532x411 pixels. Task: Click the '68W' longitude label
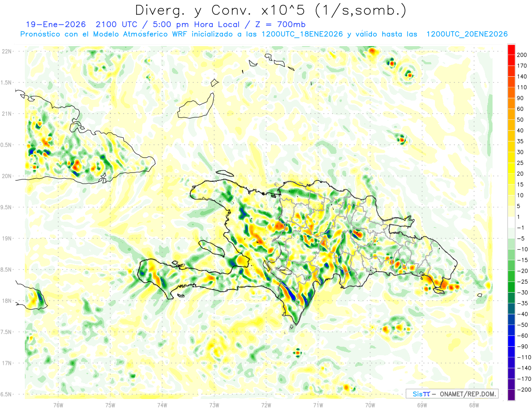pos(474,404)
